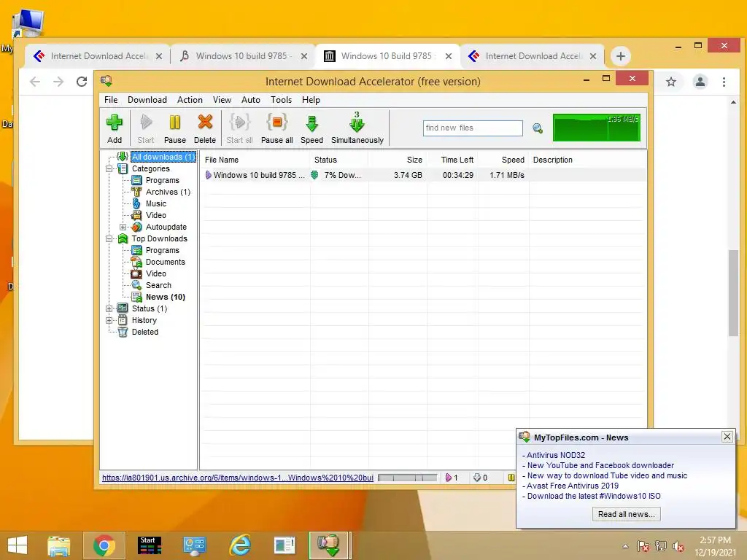Select Video under Categories
The image size is (747, 560).
coord(156,215)
